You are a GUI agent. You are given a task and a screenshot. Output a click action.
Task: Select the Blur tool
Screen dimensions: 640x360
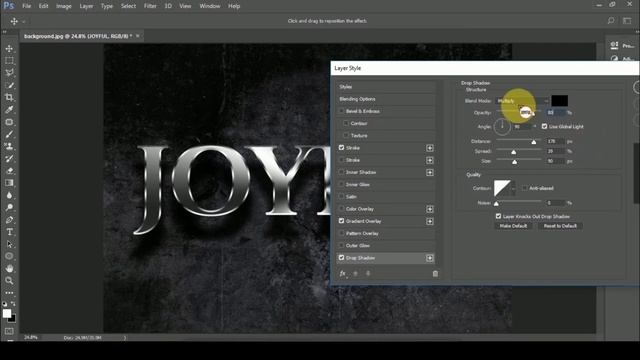(9, 195)
